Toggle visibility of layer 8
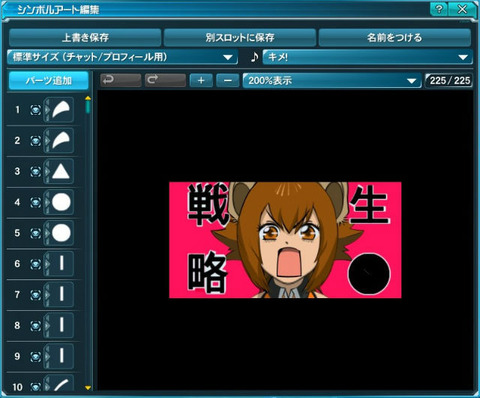 pyautogui.click(x=36, y=326)
